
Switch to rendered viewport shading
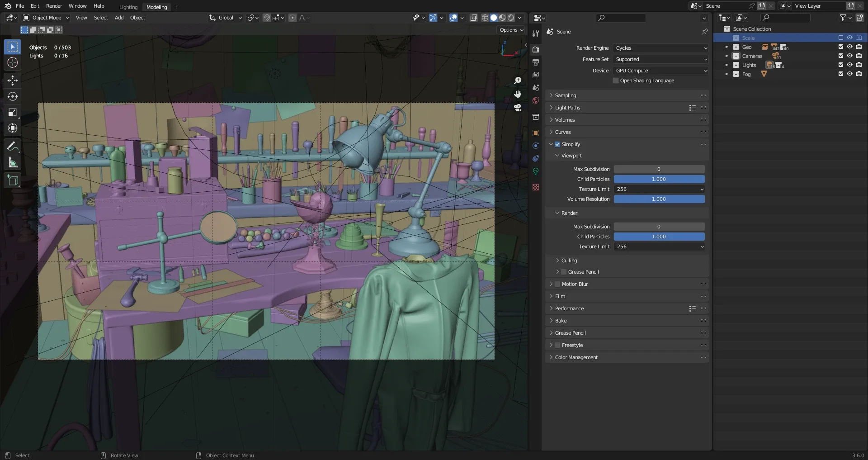click(x=511, y=18)
